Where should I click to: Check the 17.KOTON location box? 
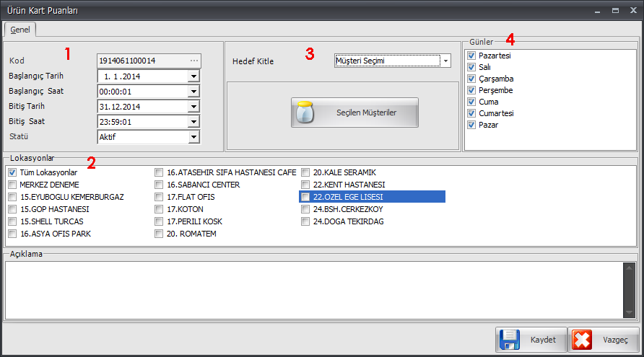(160, 209)
